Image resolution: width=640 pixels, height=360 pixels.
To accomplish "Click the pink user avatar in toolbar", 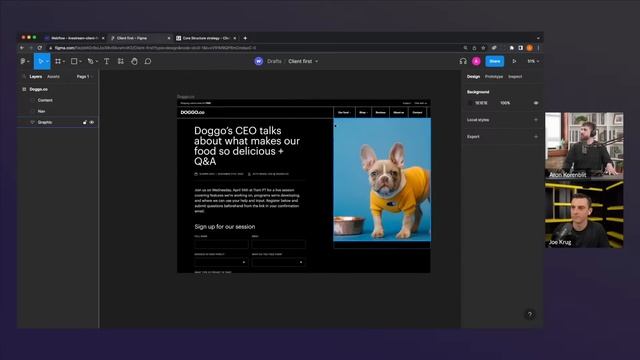I will (476, 61).
